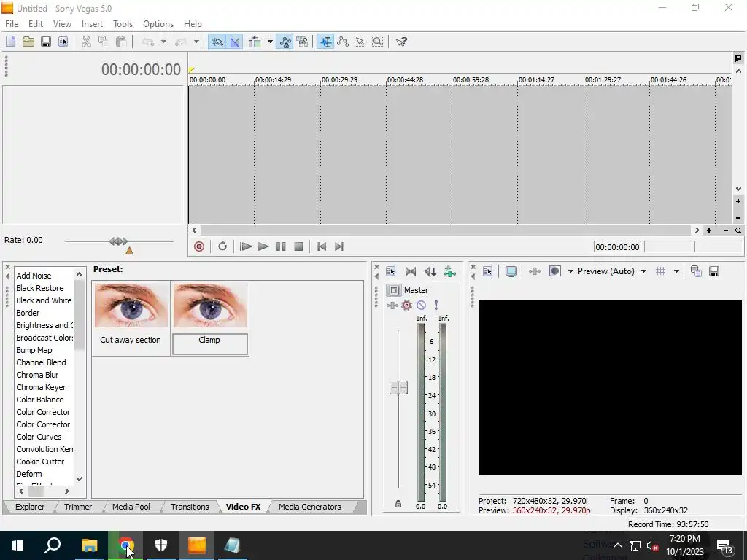Switch to the Media Pool tab
This screenshot has height=560, width=747.
(x=131, y=507)
